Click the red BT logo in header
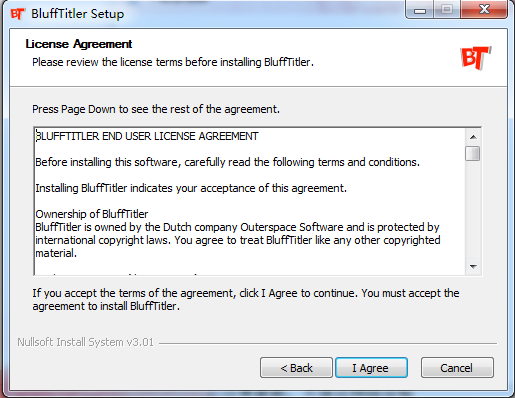This screenshot has width=515, height=398. pyautogui.click(x=476, y=58)
